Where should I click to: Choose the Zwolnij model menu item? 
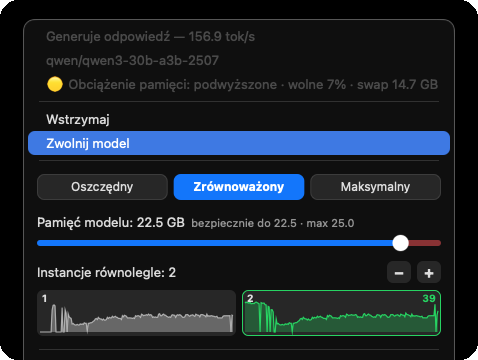click(239, 143)
